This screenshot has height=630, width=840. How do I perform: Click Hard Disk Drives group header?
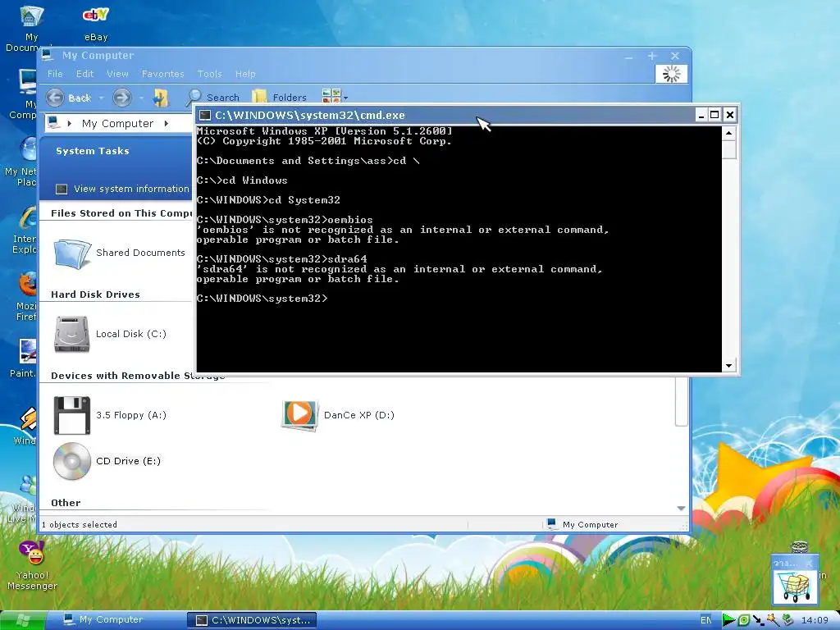point(95,294)
